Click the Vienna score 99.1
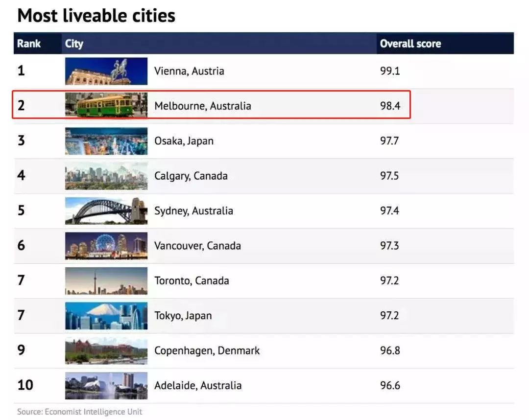 [x=390, y=71]
